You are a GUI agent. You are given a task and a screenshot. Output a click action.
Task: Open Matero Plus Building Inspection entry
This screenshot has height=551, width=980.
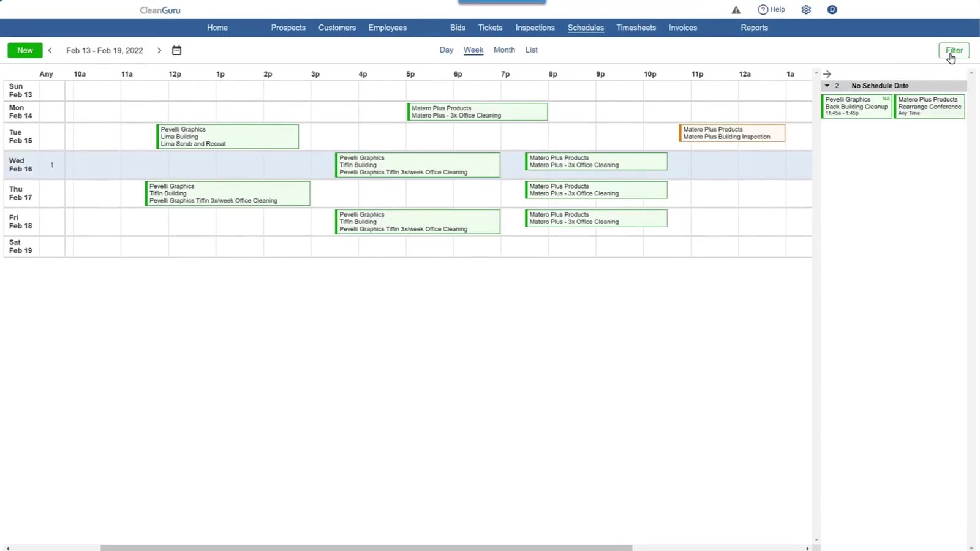click(732, 133)
